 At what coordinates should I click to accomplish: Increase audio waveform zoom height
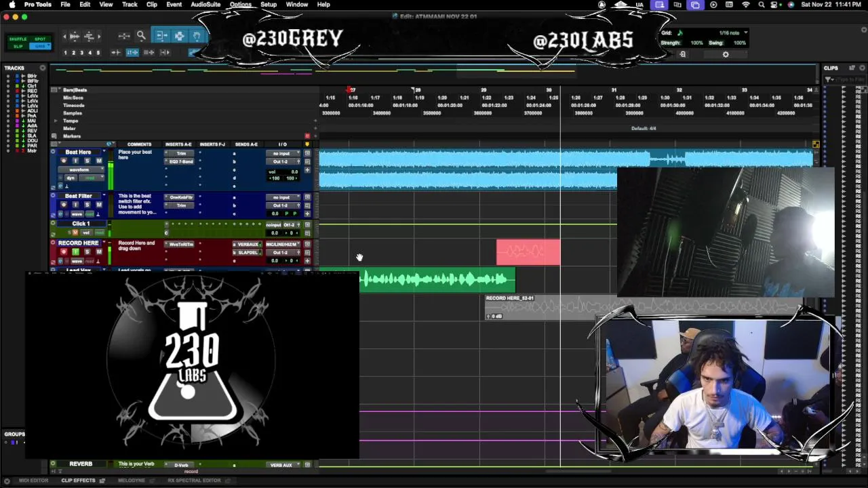tap(75, 37)
